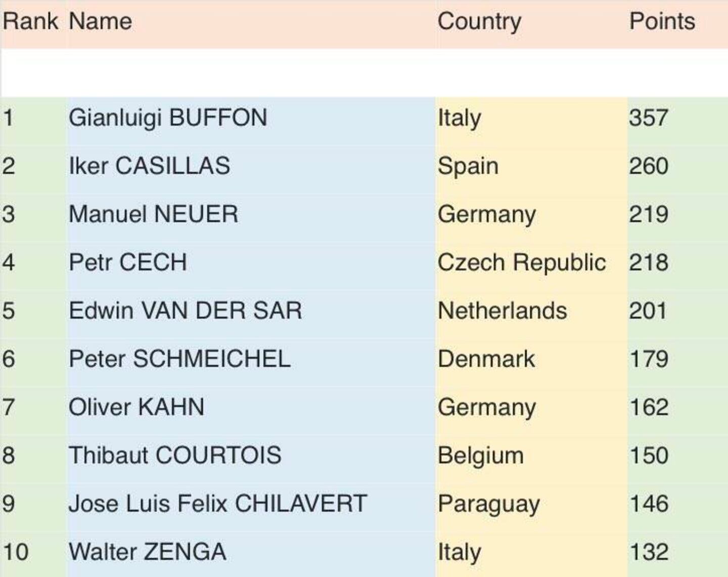Click the Rank column header

click(30, 22)
